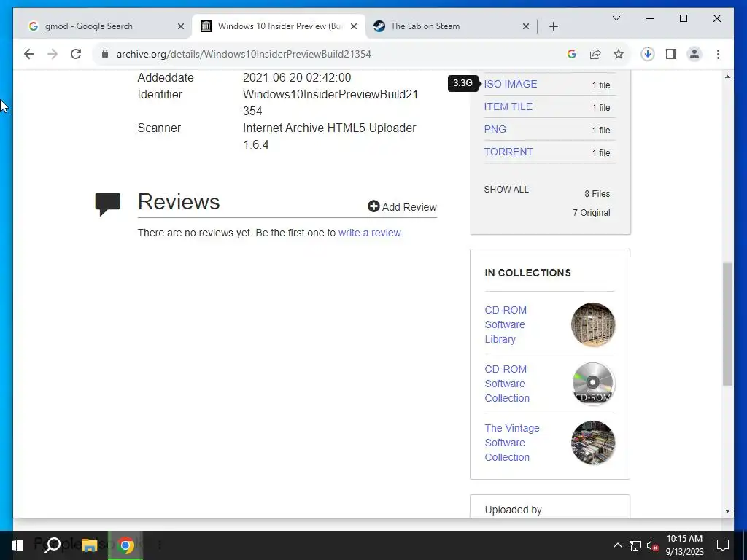This screenshot has width=747, height=560.
Task: Click the scrollbar down arrow
Action: 727,511
